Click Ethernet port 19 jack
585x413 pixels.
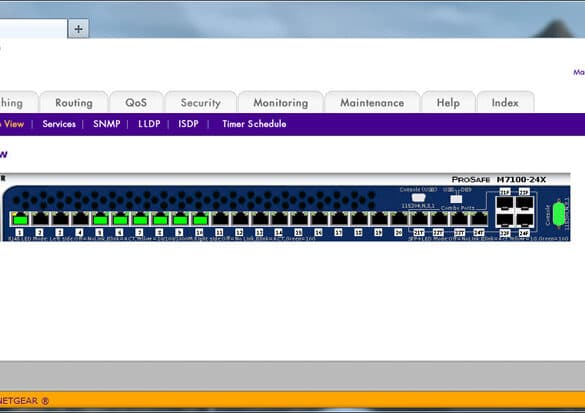point(379,219)
